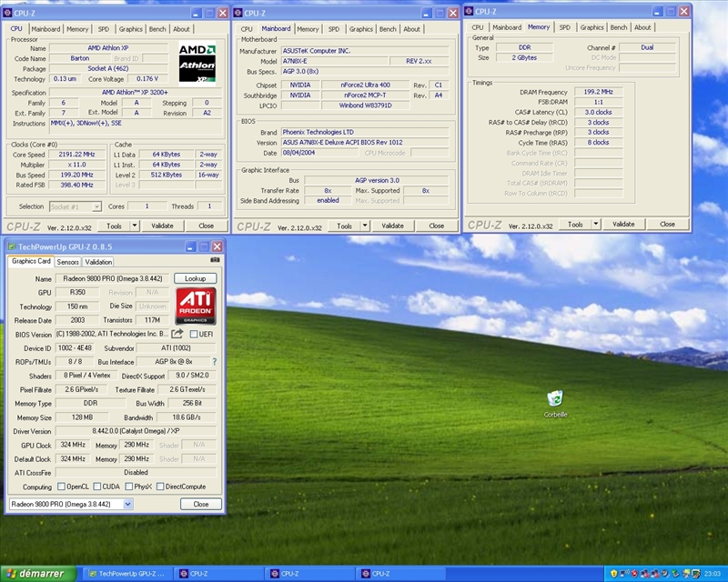Click the Lookup button in GPU-Z
The width and height of the screenshot is (728, 582).
[195, 278]
